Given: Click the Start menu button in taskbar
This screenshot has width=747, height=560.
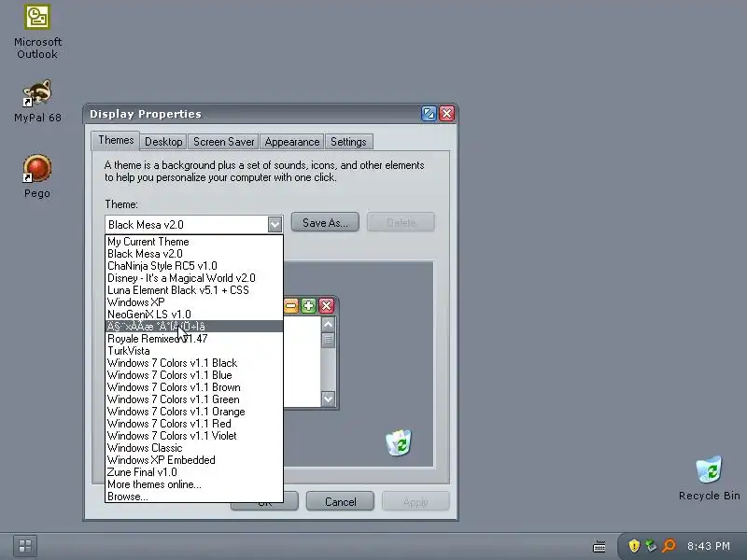Looking at the screenshot, I should point(25,546).
